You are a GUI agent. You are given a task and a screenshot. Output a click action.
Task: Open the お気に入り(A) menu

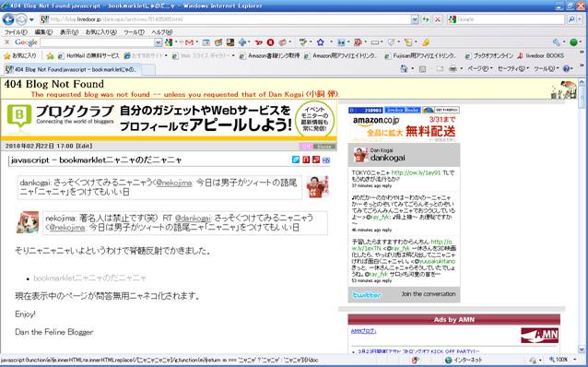(x=101, y=32)
